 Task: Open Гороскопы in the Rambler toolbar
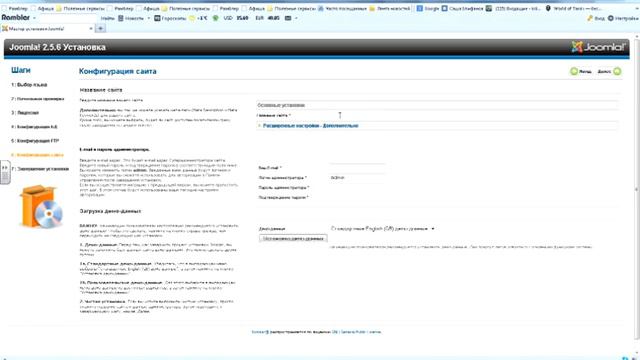point(170,18)
